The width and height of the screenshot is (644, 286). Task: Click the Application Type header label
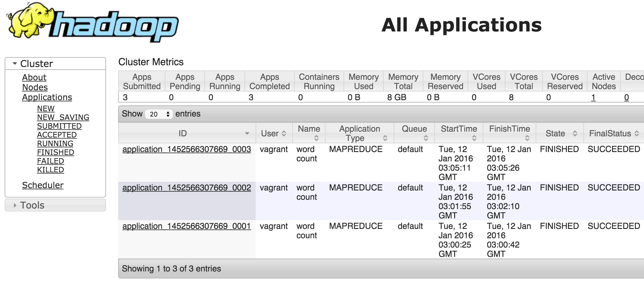click(x=360, y=133)
